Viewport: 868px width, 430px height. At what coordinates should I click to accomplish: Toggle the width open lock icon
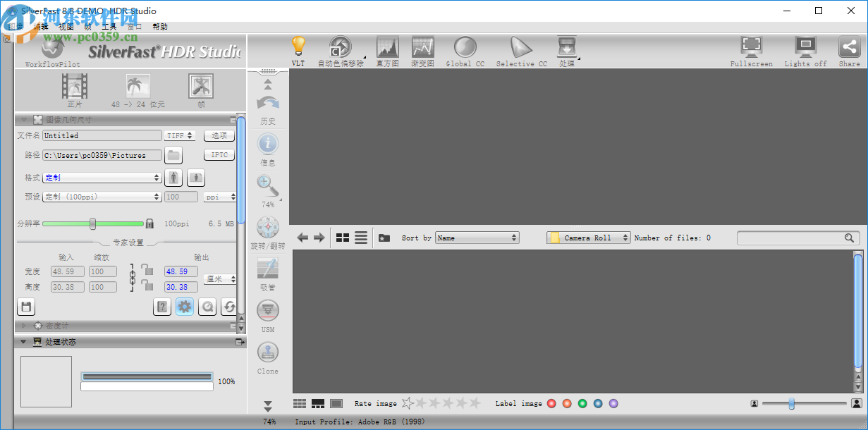tap(147, 269)
